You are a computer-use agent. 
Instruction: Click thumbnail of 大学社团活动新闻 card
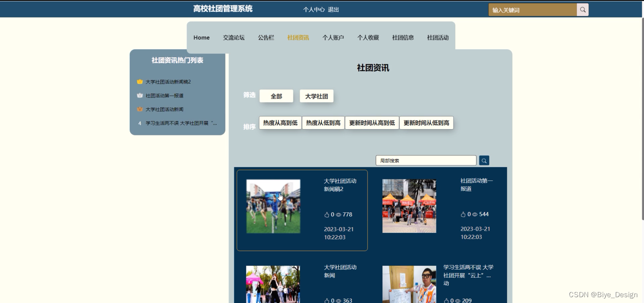[x=273, y=284]
